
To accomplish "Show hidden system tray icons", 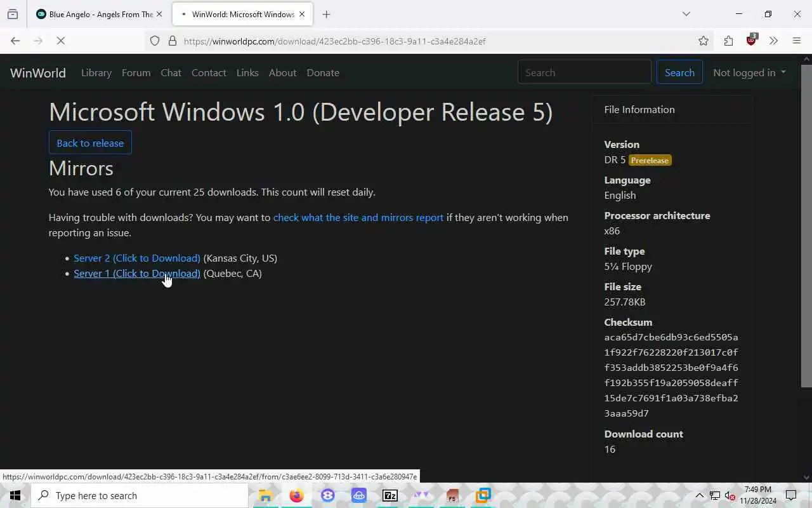I will 700,495.
